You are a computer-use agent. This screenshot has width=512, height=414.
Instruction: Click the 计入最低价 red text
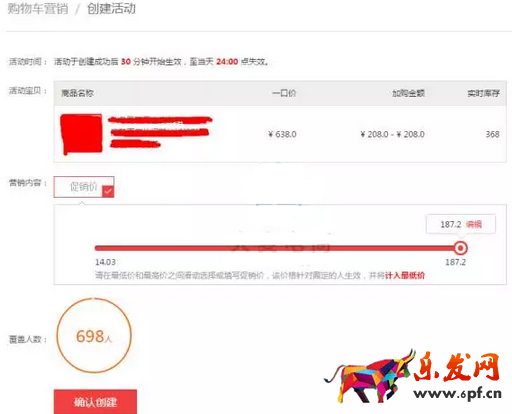[405, 275]
